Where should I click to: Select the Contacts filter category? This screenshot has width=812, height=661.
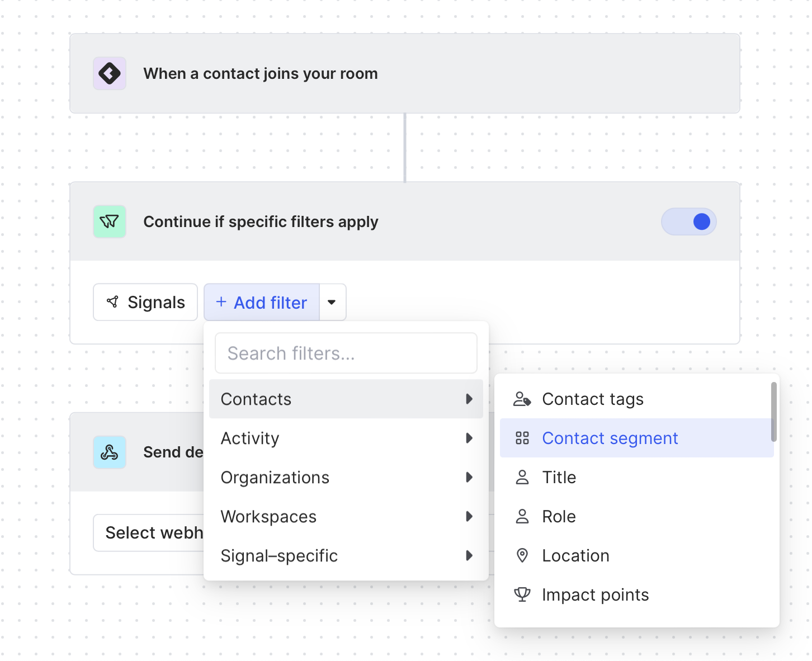(x=256, y=399)
